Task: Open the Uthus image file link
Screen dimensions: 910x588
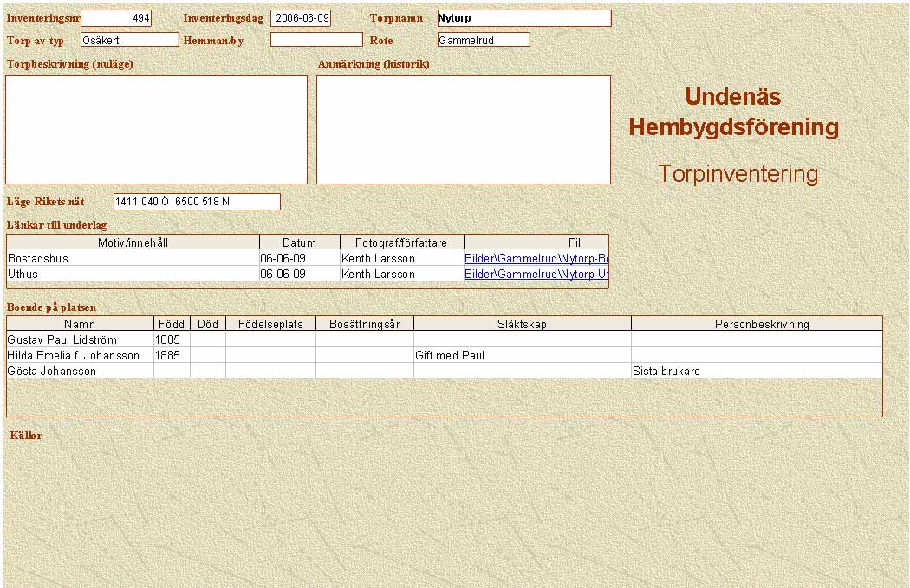Action: [536, 274]
